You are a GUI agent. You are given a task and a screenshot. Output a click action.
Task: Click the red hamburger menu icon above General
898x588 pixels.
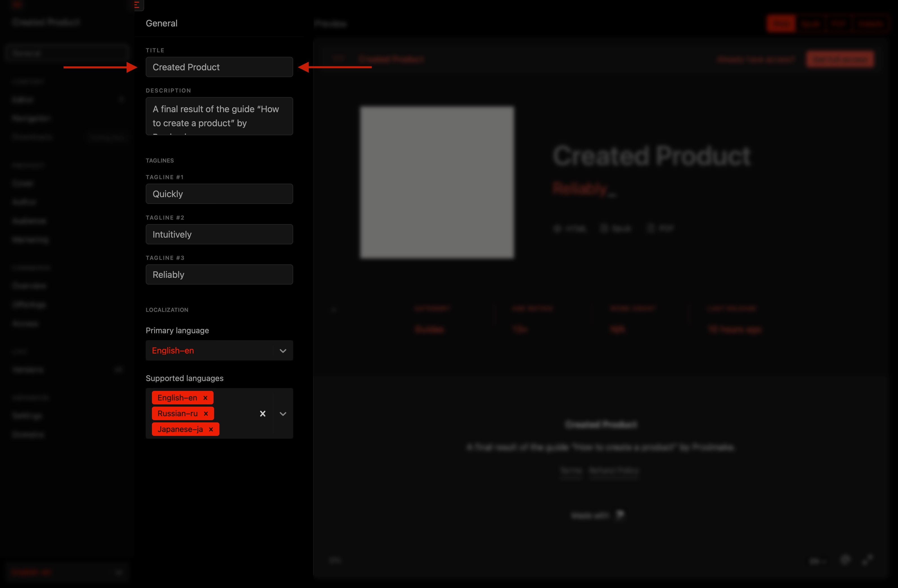pos(137,5)
